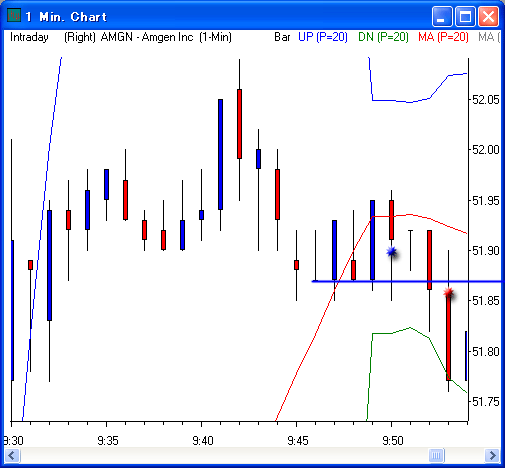This screenshot has width=505, height=468.
Task: Minimize the 1 Min. Chart window
Action: tap(442, 16)
